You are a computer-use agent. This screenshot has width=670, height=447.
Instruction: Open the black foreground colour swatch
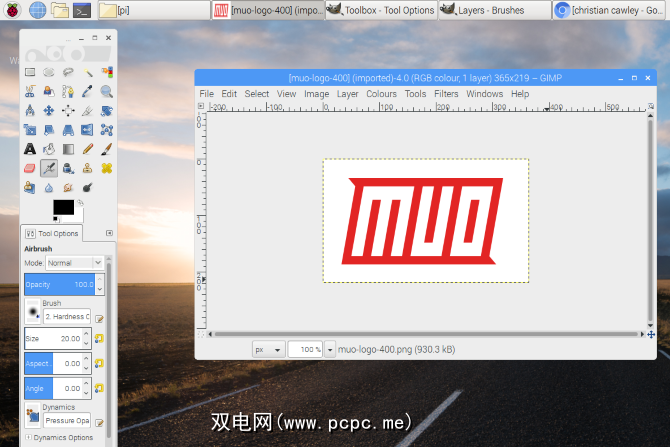[x=64, y=207]
